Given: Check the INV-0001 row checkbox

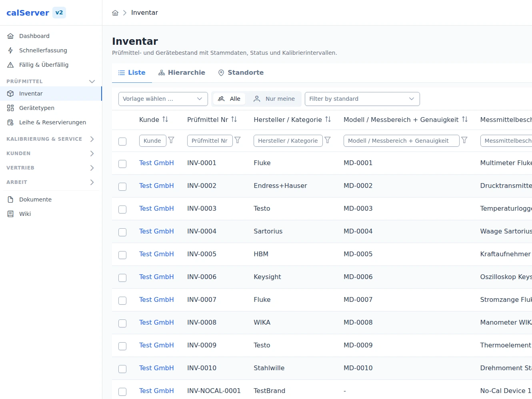Looking at the screenshot, I should click(x=122, y=164).
